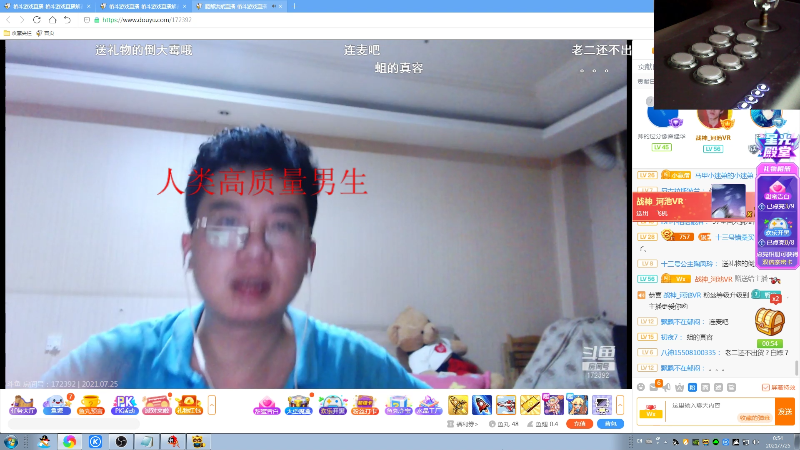The width and height of the screenshot is (800, 450).
Task: Choose the purple anime girl gift
Action: coord(554,405)
